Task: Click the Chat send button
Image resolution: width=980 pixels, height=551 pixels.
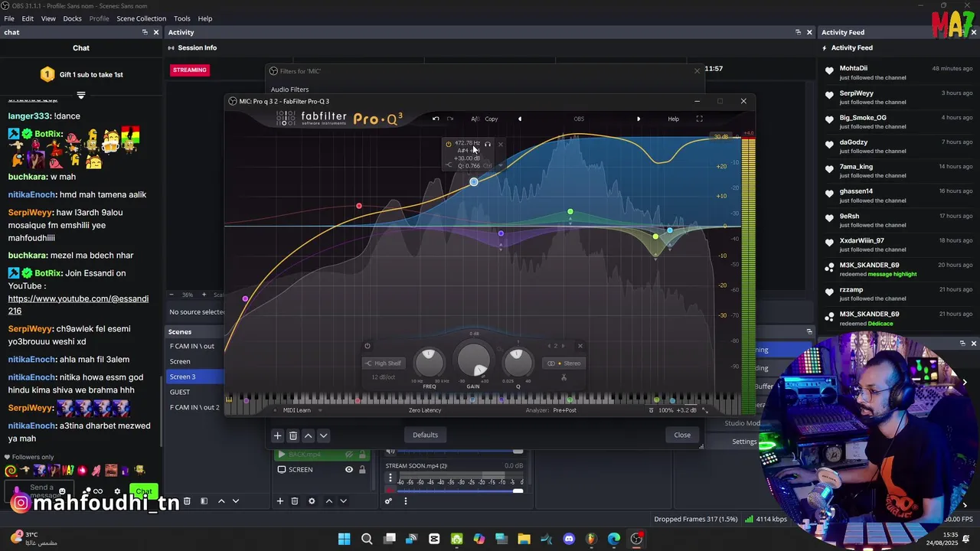Action: click(144, 491)
